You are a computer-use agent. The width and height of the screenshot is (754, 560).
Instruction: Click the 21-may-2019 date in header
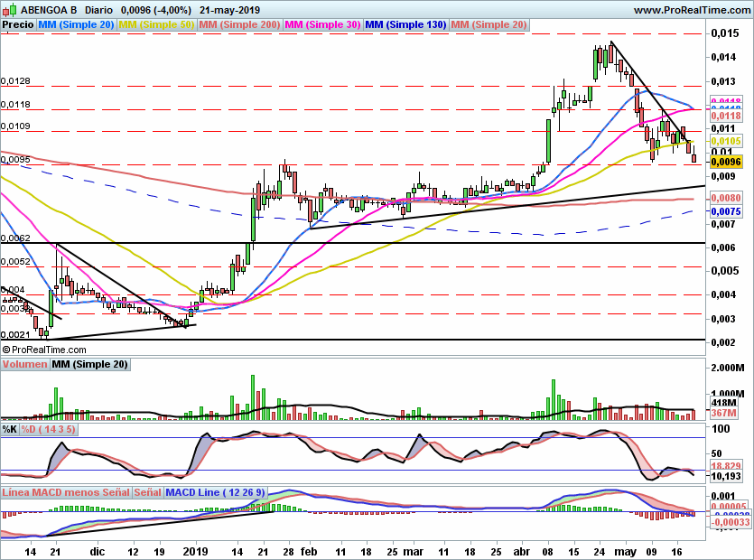(x=230, y=10)
